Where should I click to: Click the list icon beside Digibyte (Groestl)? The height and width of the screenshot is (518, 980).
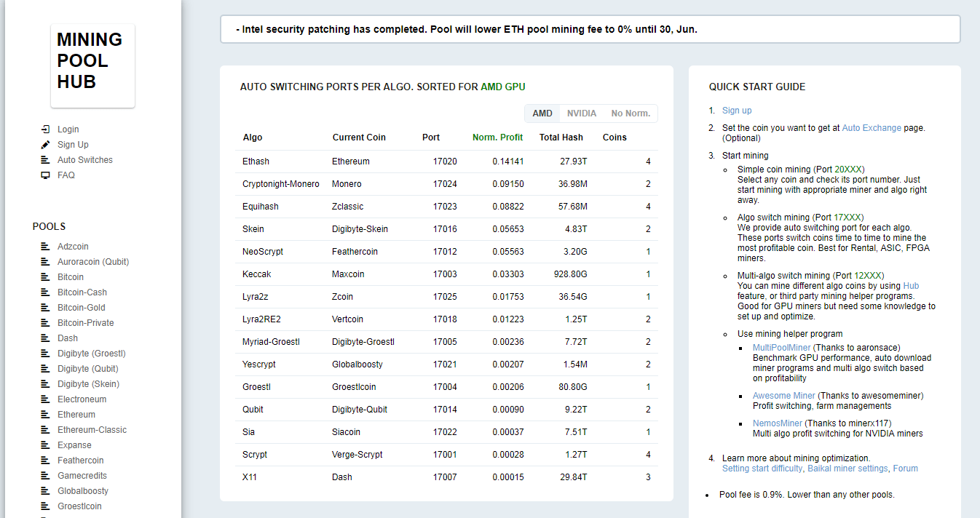(45, 354)
